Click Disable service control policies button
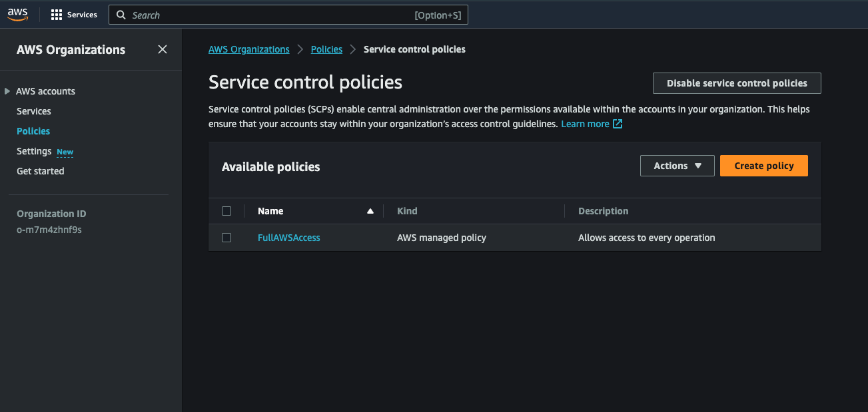 [736, 83]
